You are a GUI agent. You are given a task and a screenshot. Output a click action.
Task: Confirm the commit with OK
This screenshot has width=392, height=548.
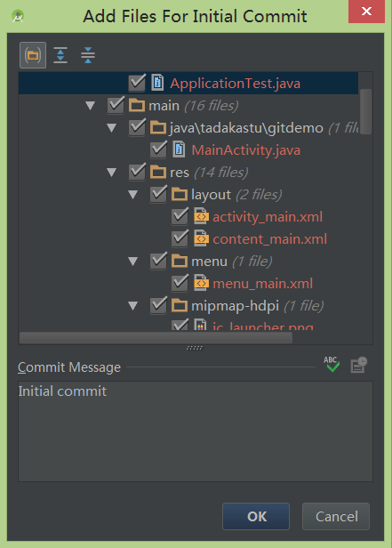256,516
